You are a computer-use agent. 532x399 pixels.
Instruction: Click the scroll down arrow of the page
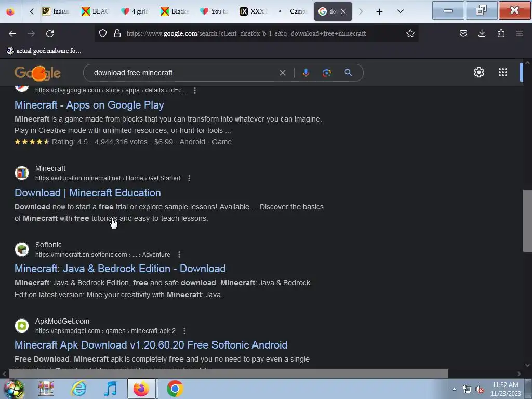point(527,365)
